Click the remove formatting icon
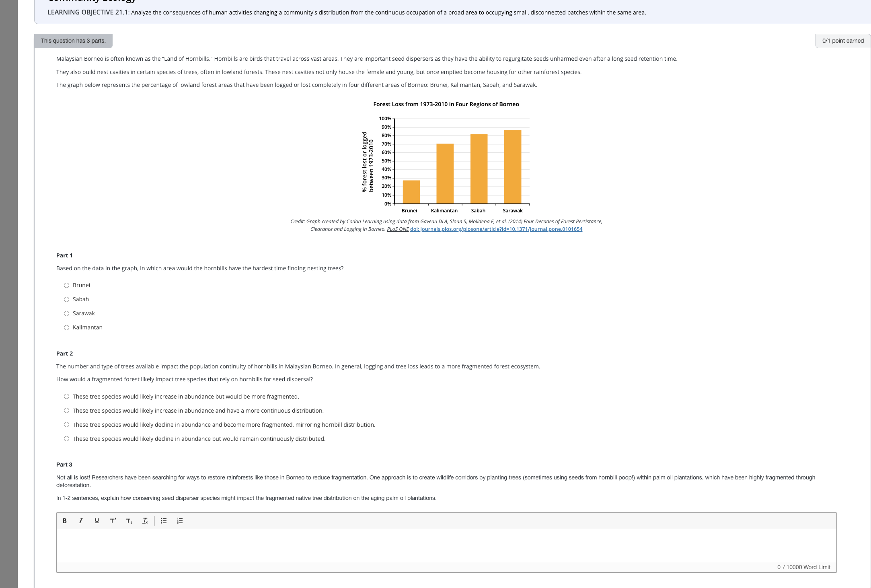Screen dimensions: 871x588 point(145,520)
